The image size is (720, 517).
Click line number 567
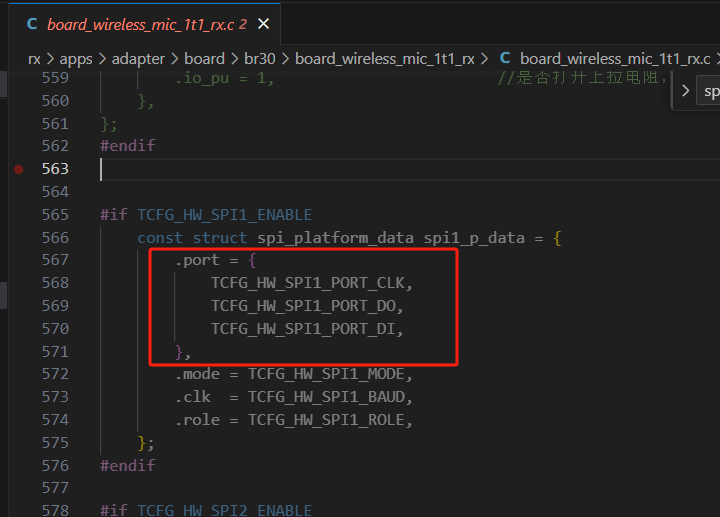tap(55, 260)
